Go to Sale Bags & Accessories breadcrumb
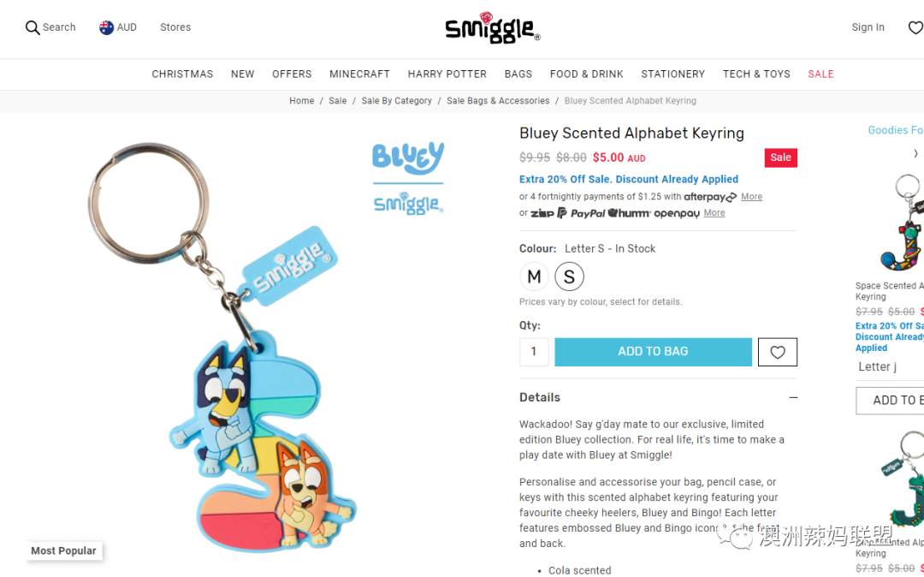The image size is (924, 577). 498,101
